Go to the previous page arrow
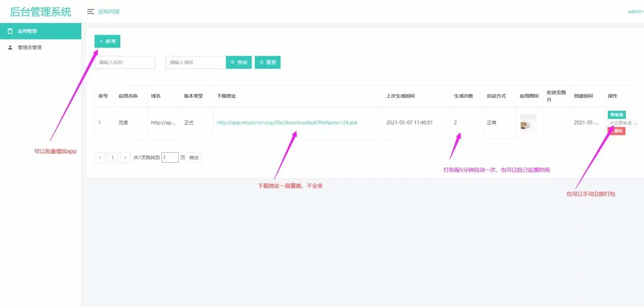Screen dimensions: 644x307 100,158
